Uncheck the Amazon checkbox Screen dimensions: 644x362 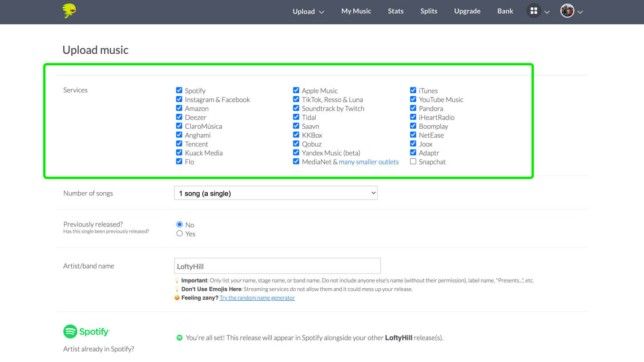[179, 108]
